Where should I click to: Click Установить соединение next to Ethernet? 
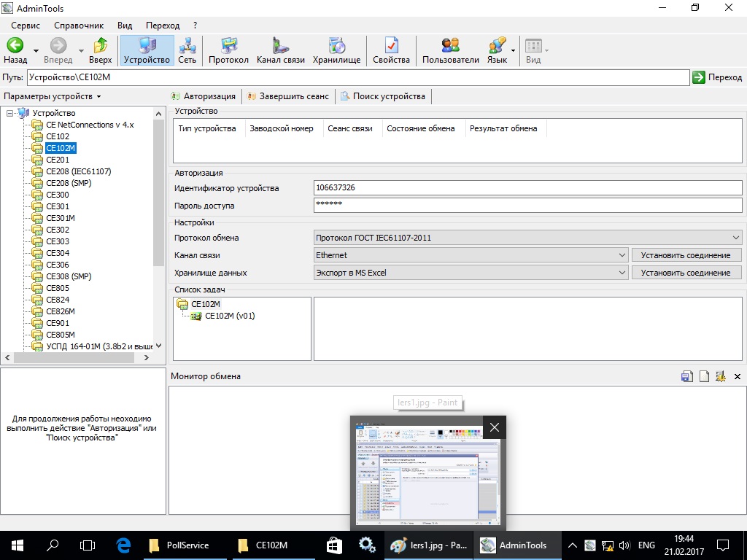coord(686,255)
